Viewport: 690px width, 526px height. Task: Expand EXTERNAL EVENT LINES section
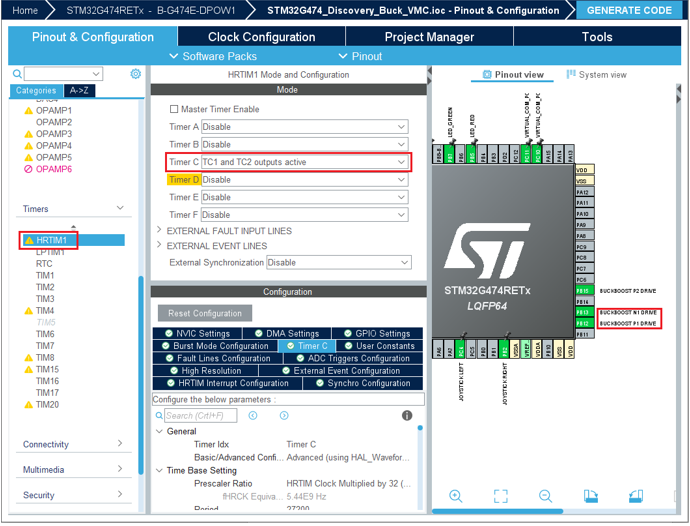click(x=159, y=245)
